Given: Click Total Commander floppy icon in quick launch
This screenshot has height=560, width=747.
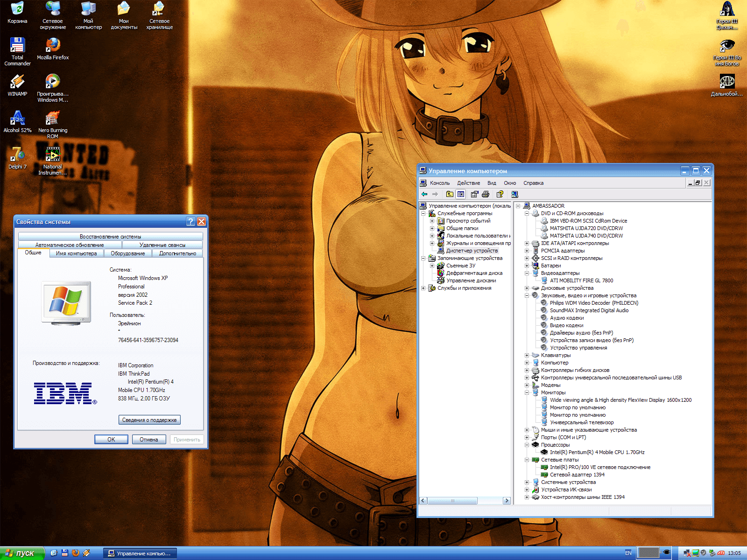Looking at the screenshot, I should 65,553.
